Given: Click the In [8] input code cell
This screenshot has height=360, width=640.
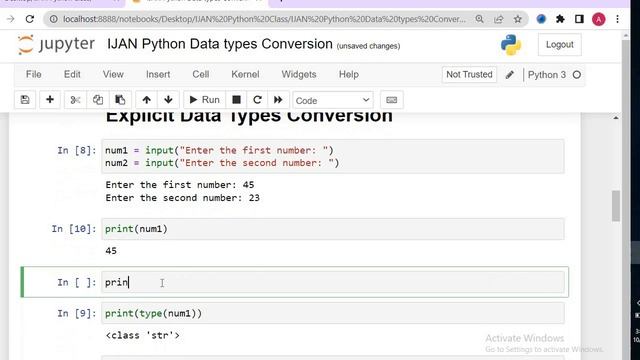Looking at the screenshot, I should point(333,156).
